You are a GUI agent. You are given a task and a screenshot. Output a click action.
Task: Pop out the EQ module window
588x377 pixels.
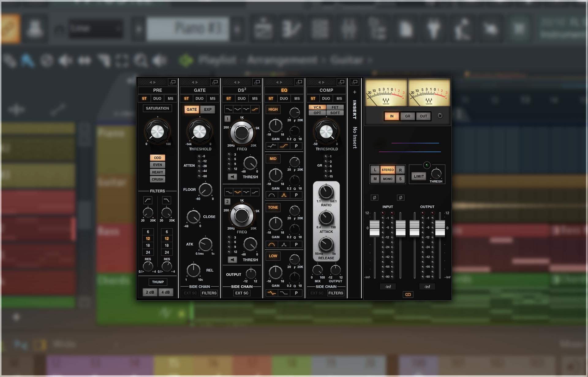(x=299, y=82)
